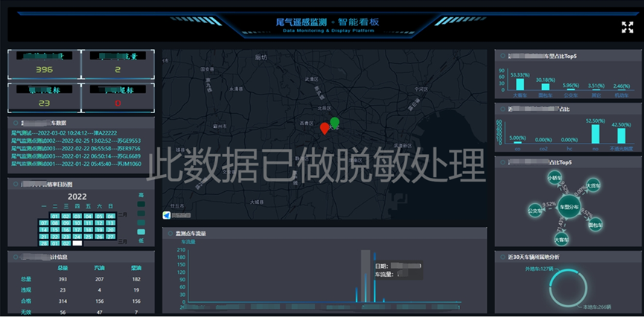Image resolution: width=644 pixels, height=317 pixels.
Task: Click the fullscreen expand icon
Action: [627, 27]
